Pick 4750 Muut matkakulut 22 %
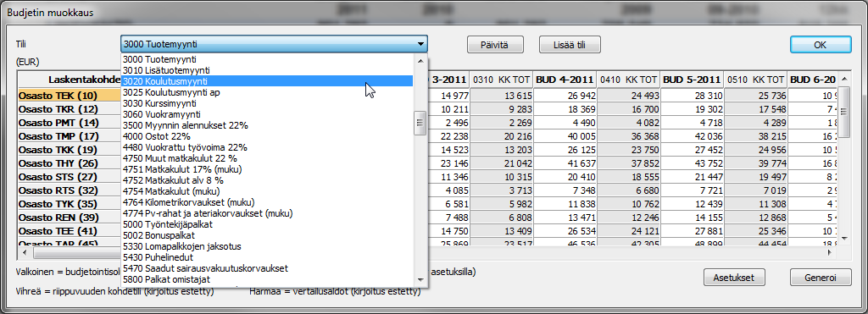The height and width of the screenshot is (314, 868). (267, 158)
